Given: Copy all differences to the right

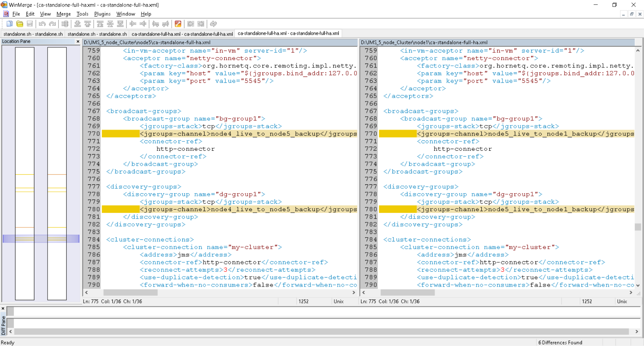Looking at the screenshot, I should (x=191, y=24).
